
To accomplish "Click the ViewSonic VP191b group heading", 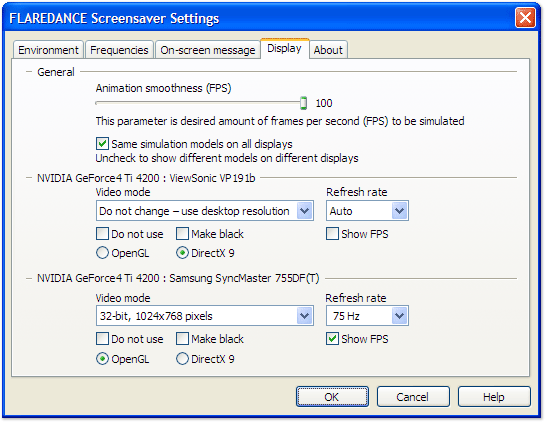I will [x=146, y=178].
